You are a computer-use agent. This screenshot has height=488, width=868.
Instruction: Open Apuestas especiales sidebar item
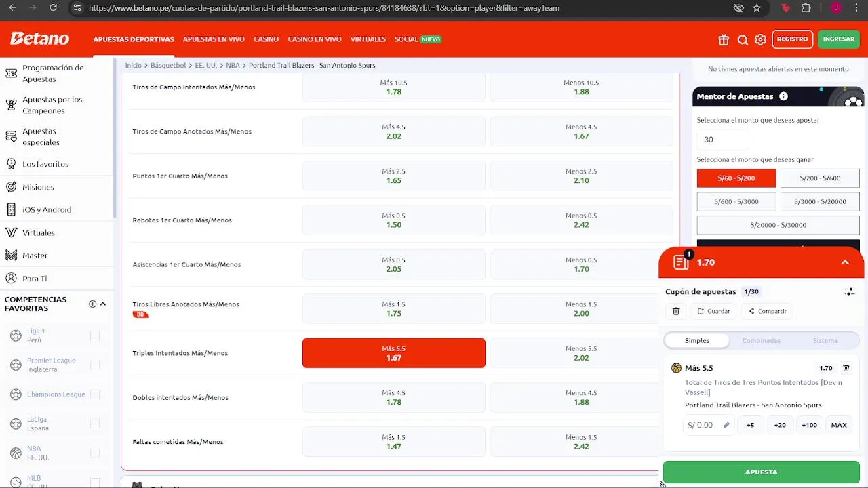(x=41, y=137)
